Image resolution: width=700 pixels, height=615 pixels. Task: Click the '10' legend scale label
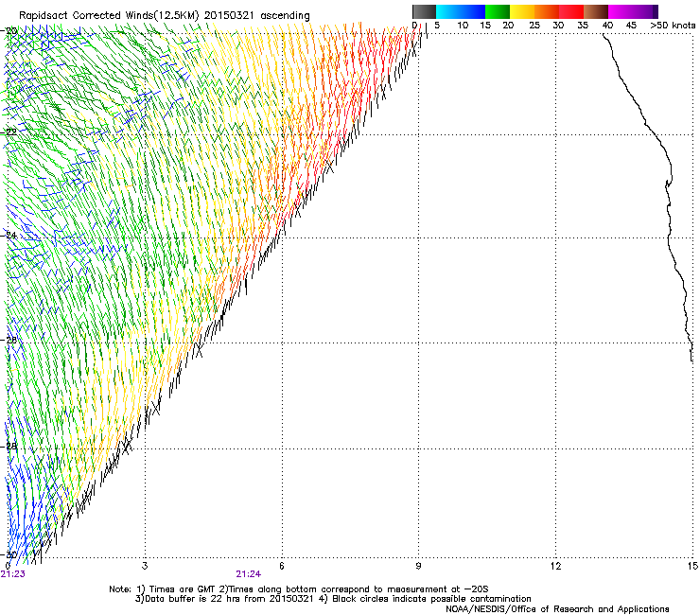[x=463, y=26]
